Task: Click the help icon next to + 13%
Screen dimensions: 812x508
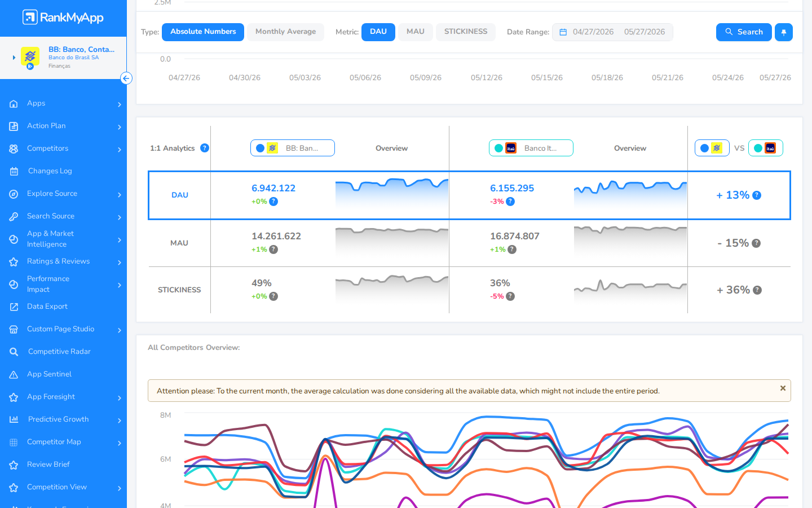Action: (x=757, y=195)
